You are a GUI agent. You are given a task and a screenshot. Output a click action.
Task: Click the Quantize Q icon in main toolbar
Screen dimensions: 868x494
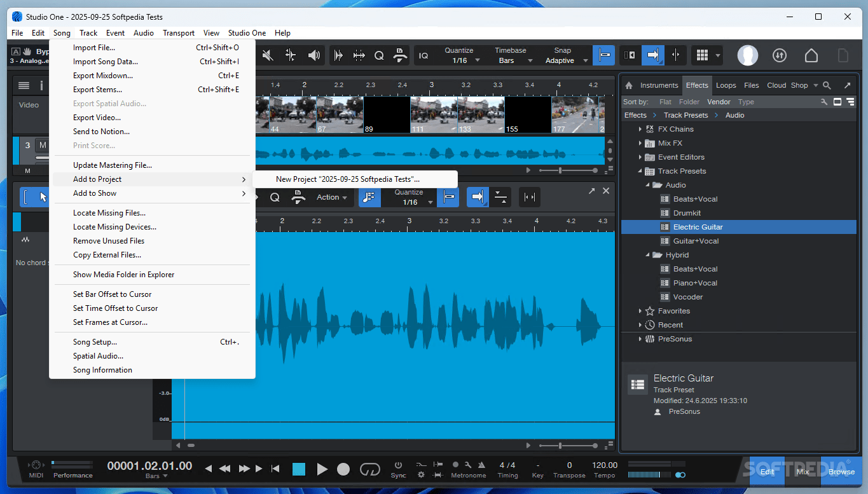point(379,55)
